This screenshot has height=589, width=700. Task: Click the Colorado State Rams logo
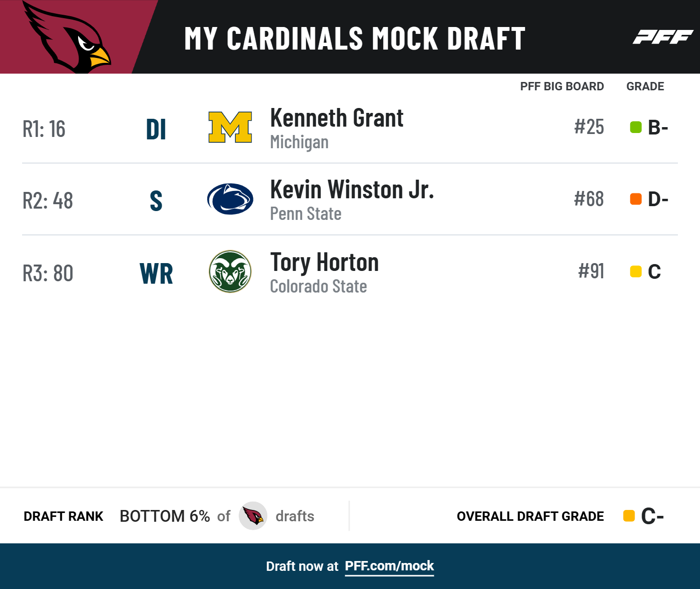(x=230, y=271)
